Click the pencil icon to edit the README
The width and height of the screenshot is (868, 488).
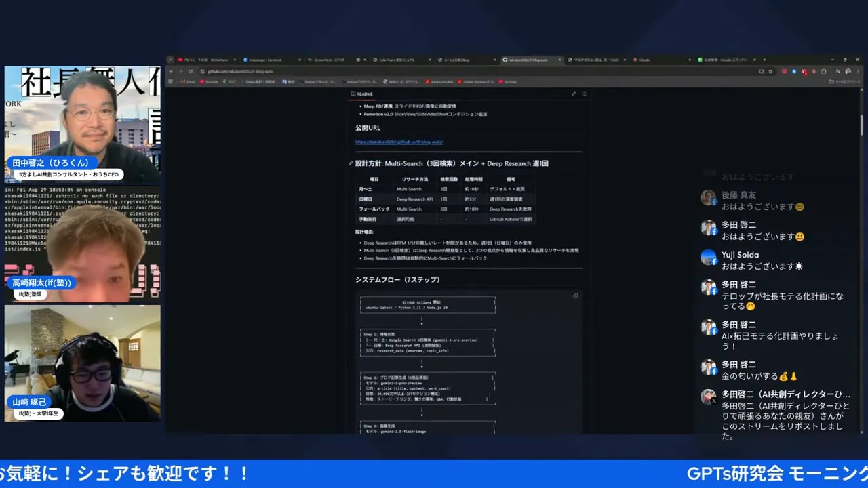point(574,94)
